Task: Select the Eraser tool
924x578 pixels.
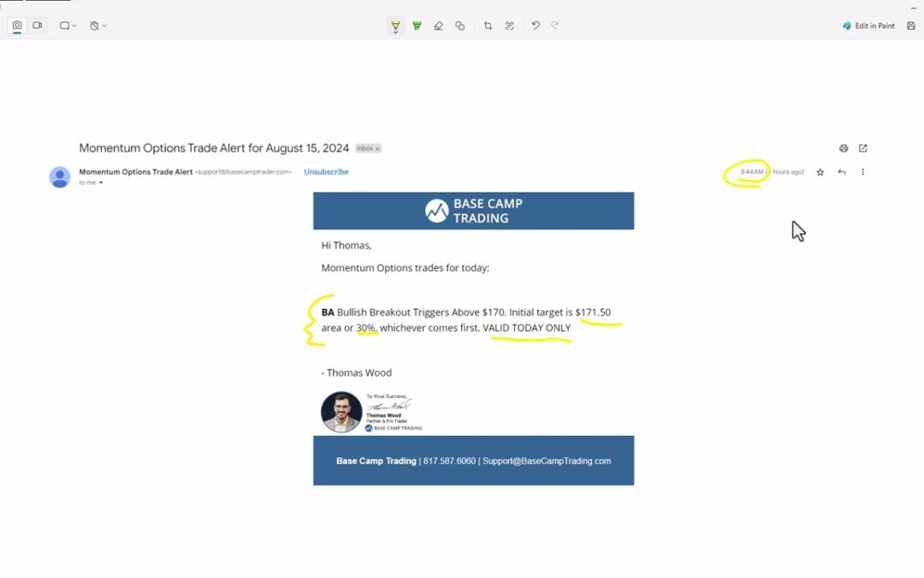Action: point(438,26)
